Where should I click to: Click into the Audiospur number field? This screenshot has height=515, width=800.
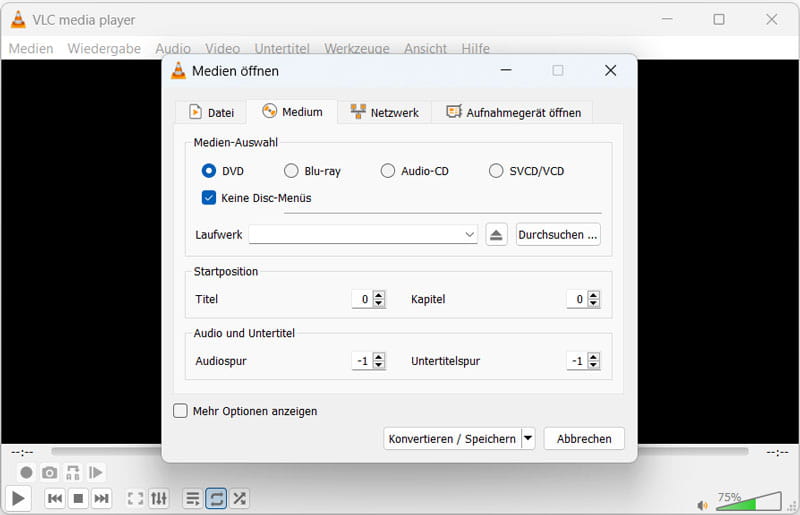[x=362, y=361]
